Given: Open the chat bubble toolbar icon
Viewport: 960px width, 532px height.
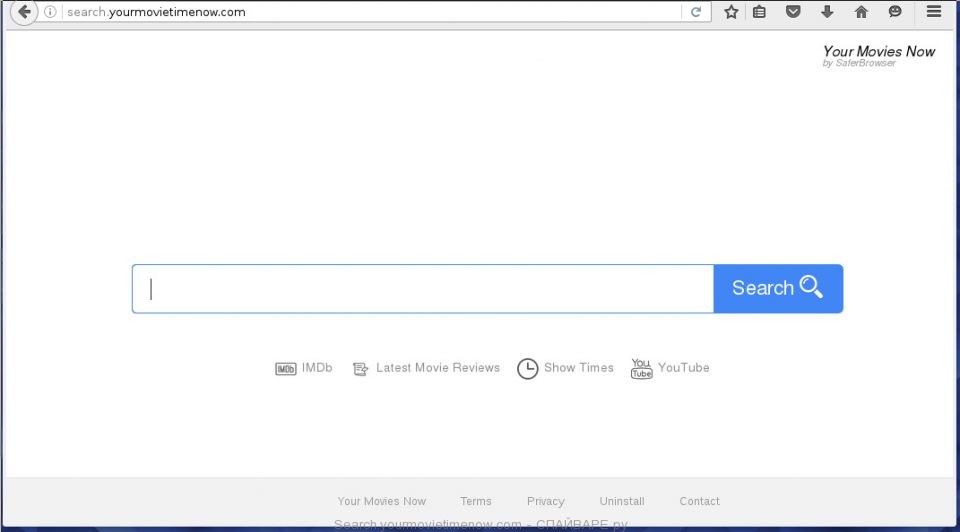Looking at the screenshot, I should (x=895, y=12).
